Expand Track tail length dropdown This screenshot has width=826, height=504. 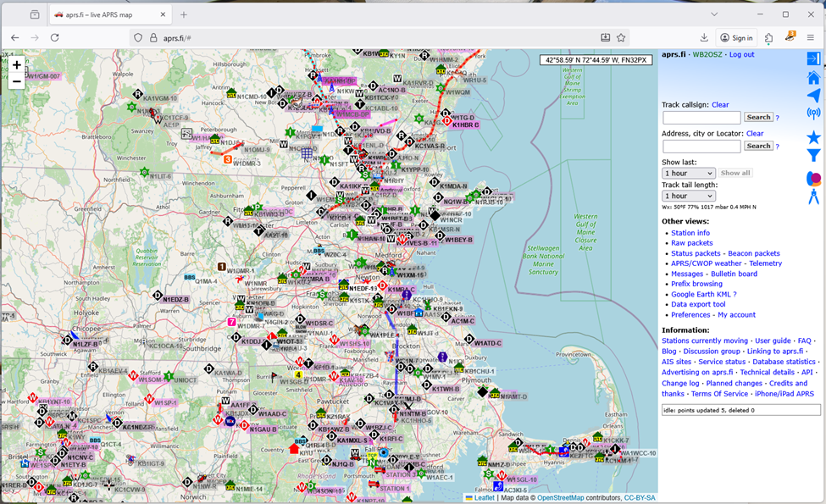688,196
